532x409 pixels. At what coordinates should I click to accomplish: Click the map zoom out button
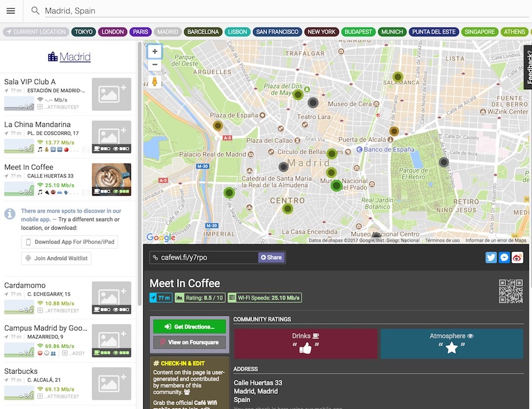pos(155,64)
